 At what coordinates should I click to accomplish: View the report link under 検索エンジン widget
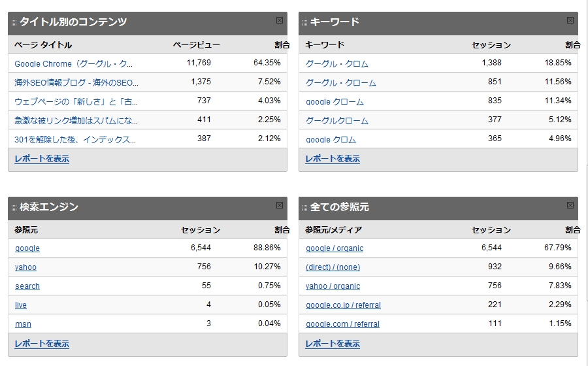[x=42, y=344]
